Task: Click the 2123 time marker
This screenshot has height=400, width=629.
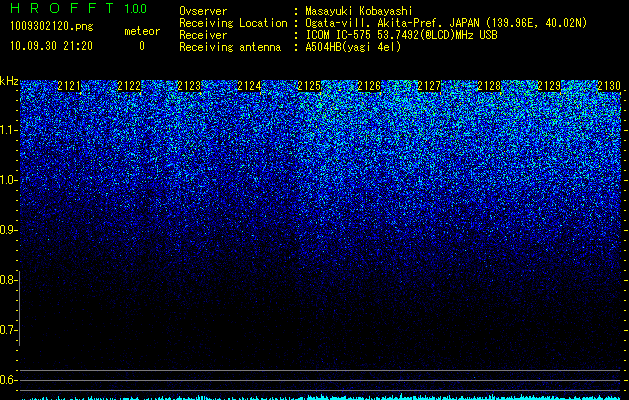Action: point(189,86)
